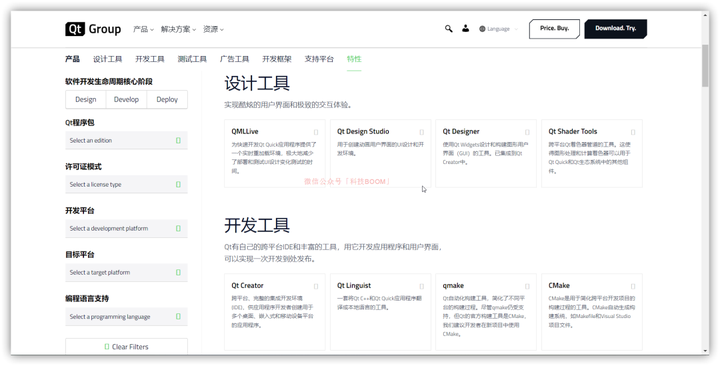Screen dimensions: 720x366
Task: Switch to the 广告工具 tab
Action: pyautogui.click(x=234, y=59)
